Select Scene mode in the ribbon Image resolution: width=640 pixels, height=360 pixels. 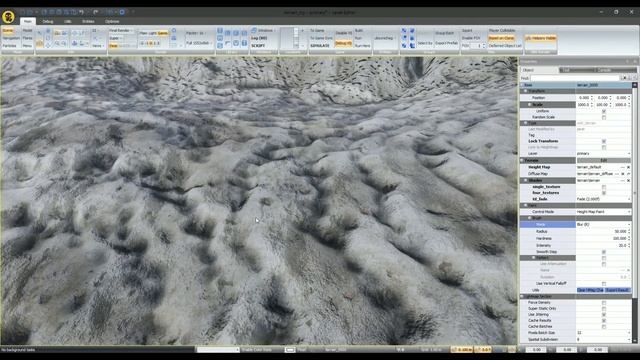coord(8,31)
